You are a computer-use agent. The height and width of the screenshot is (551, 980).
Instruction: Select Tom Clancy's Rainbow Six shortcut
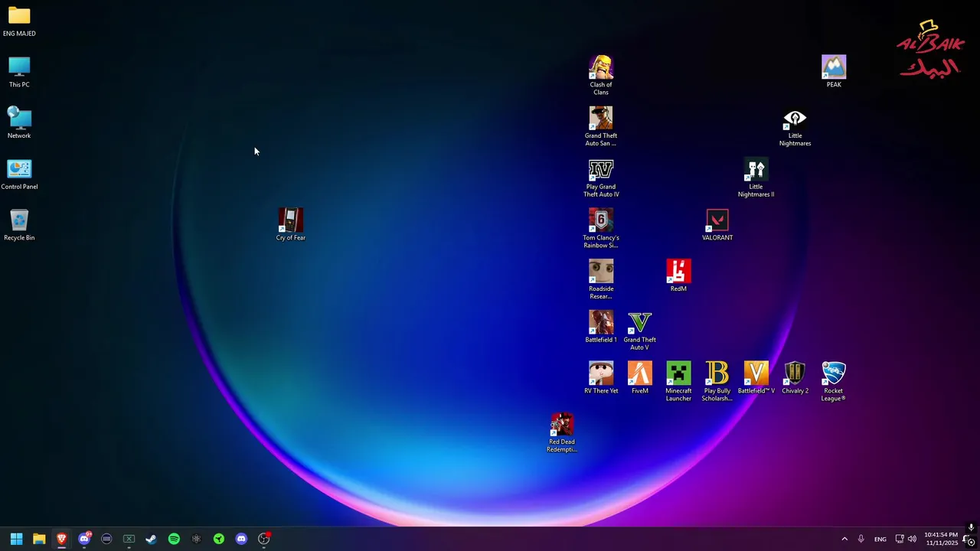(x=601, y=229)
